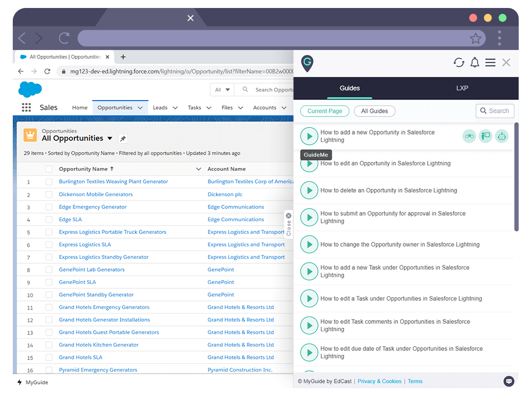Check Express Logistics Portable Truck Generators row

pos(49,232)
